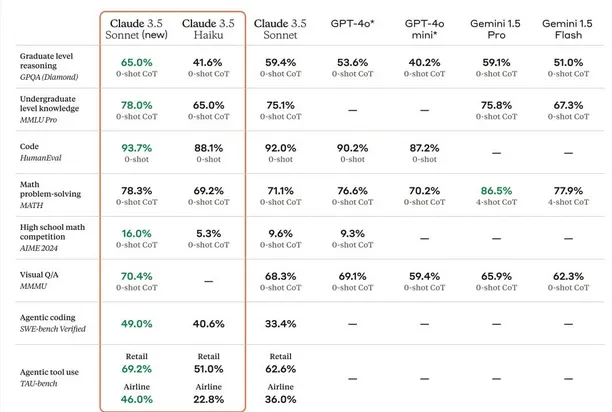Select the High school math competition label
The image size is (612, 412).
coord(54,234)
